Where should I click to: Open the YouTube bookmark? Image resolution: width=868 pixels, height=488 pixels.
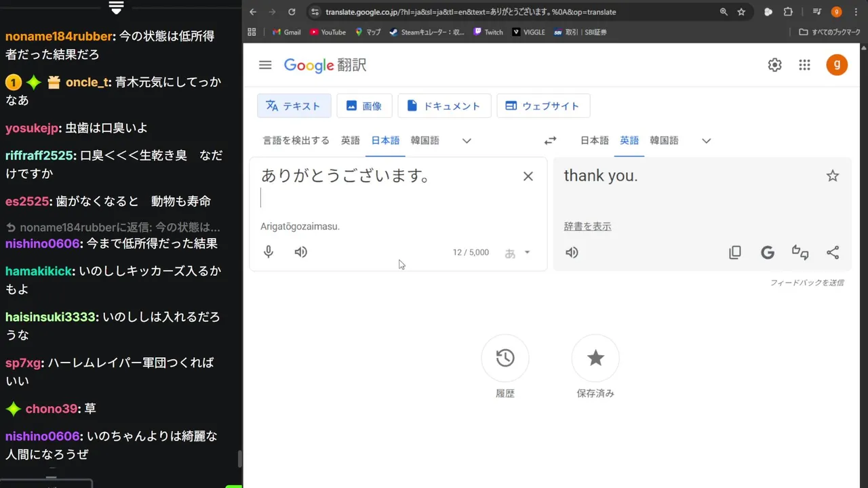click(x=328, y=32)
